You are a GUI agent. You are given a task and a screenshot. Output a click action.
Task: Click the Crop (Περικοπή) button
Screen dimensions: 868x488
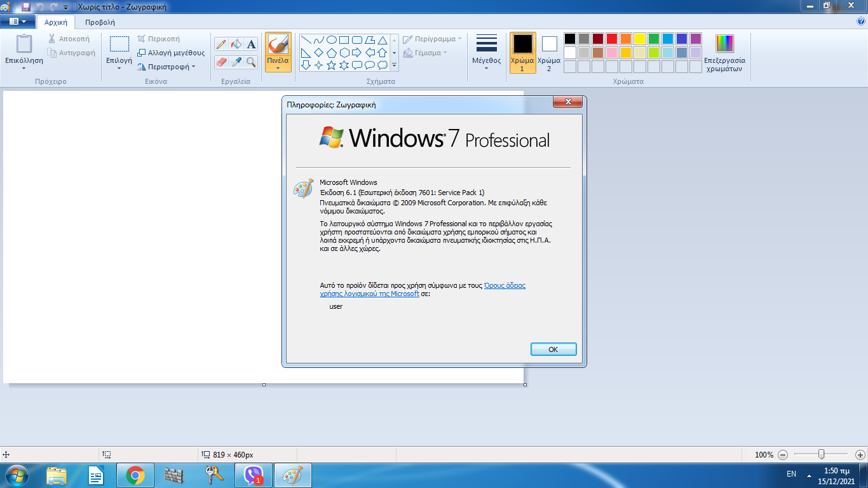[159, 39]
